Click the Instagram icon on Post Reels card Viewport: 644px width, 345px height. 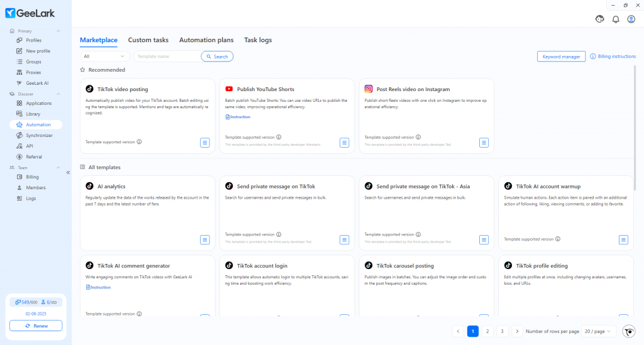(x=369, y=89)
